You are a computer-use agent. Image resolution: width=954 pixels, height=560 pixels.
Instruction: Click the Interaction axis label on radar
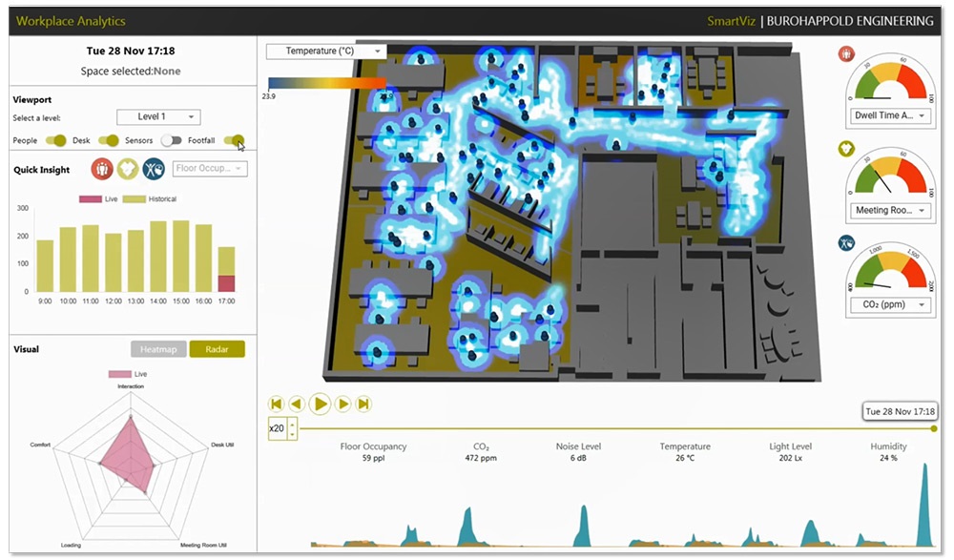[131, 386]
